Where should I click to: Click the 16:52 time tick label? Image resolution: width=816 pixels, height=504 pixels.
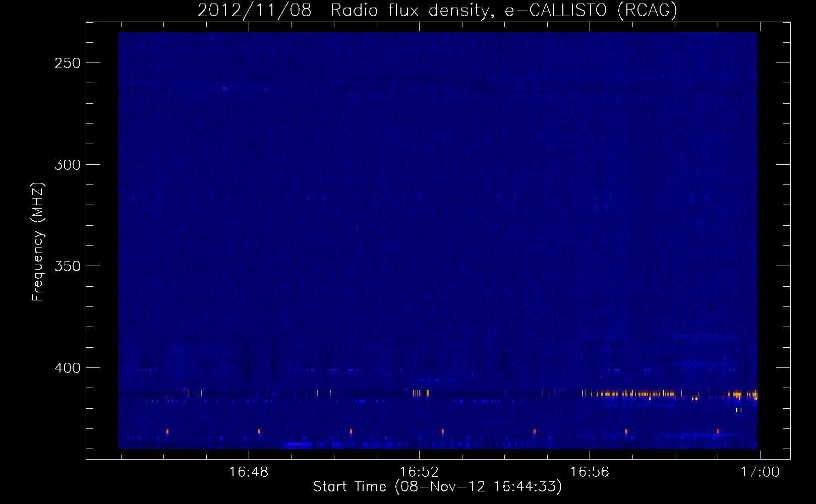click(x=419, y=472)
